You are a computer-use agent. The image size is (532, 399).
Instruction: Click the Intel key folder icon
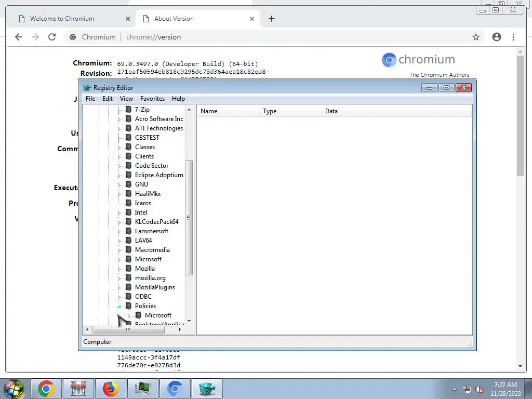(x=129, y=212)
